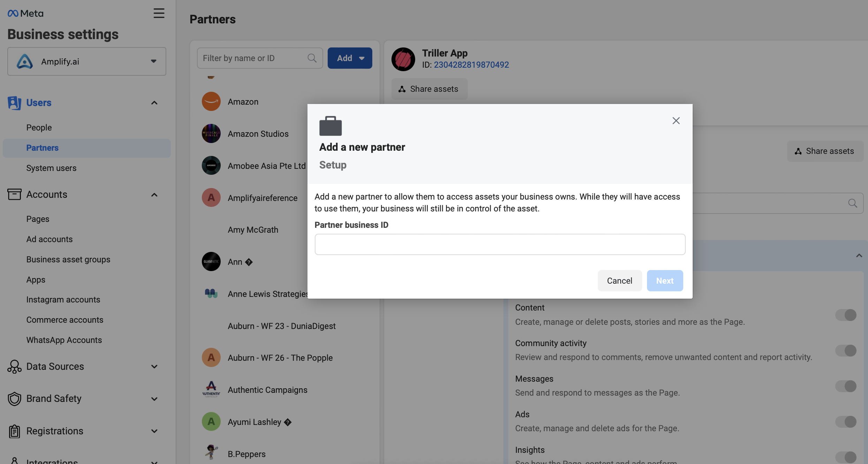Click the hamburger menu icon next to Meta logo
Viewport: 868px width, 464px height.
(x=159, y=13)
